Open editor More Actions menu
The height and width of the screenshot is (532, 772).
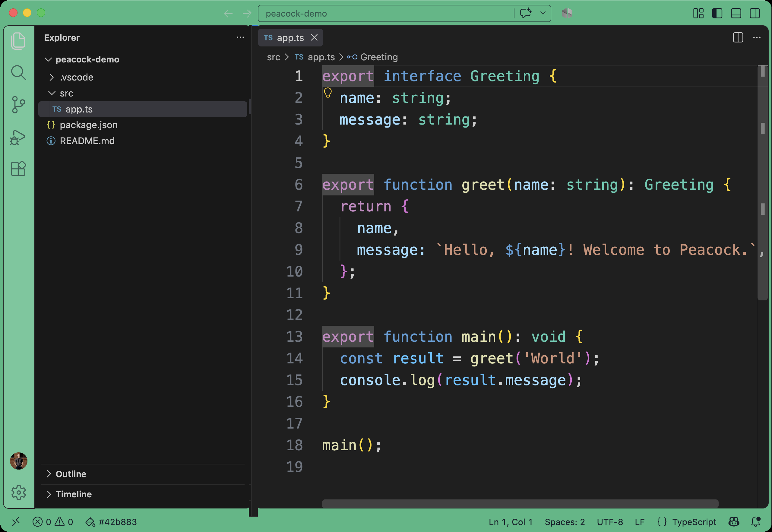pyautogui.click(x=757, y=37)
